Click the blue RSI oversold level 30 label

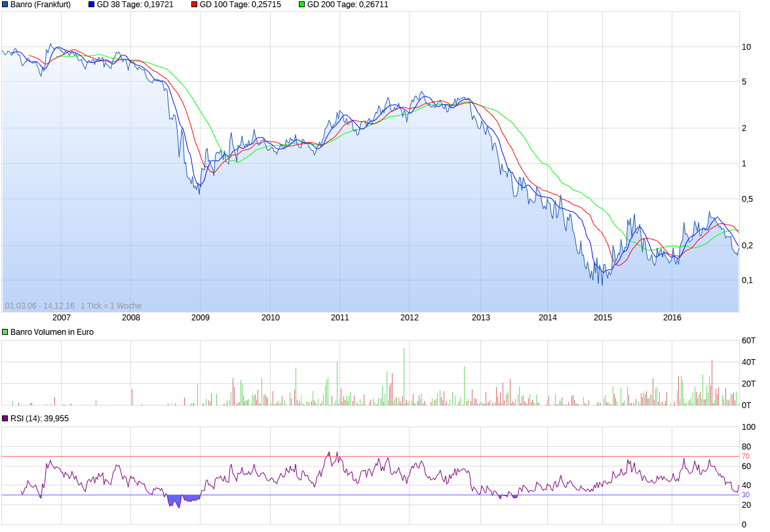point(746,495)
